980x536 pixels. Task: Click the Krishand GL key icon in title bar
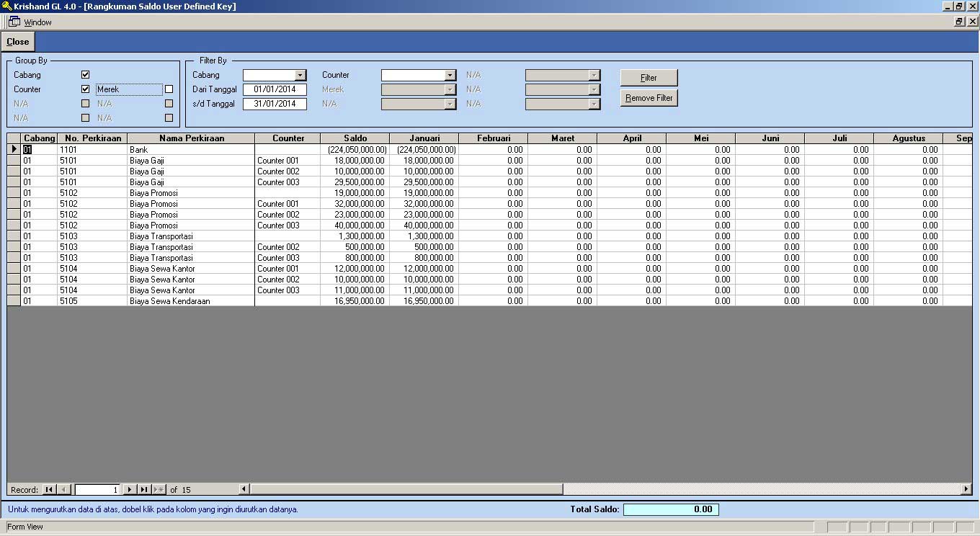(6, 6)
